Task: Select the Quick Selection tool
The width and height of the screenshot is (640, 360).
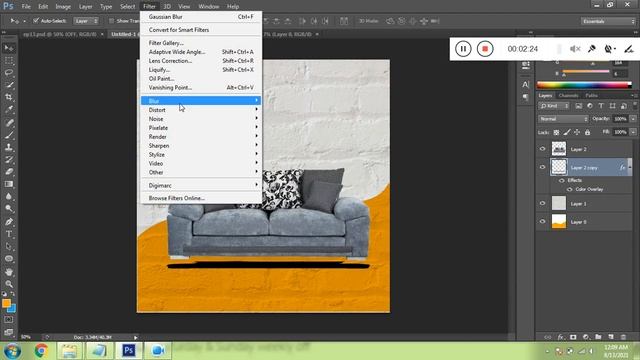Action: 9,85
